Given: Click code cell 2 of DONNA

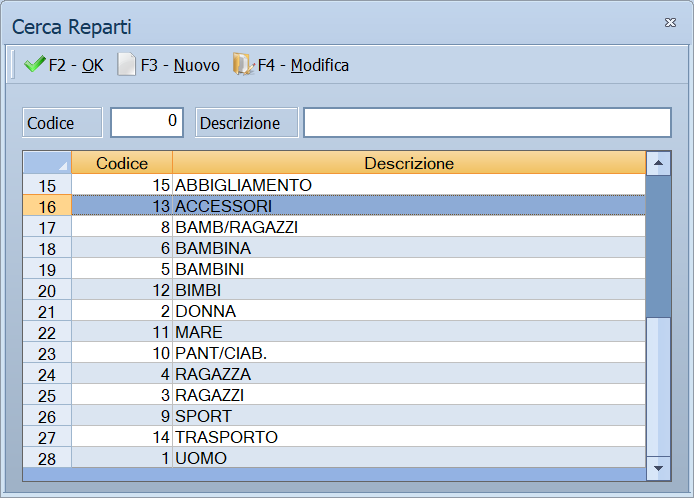Looking at the screenshot, I should (122, 311).
